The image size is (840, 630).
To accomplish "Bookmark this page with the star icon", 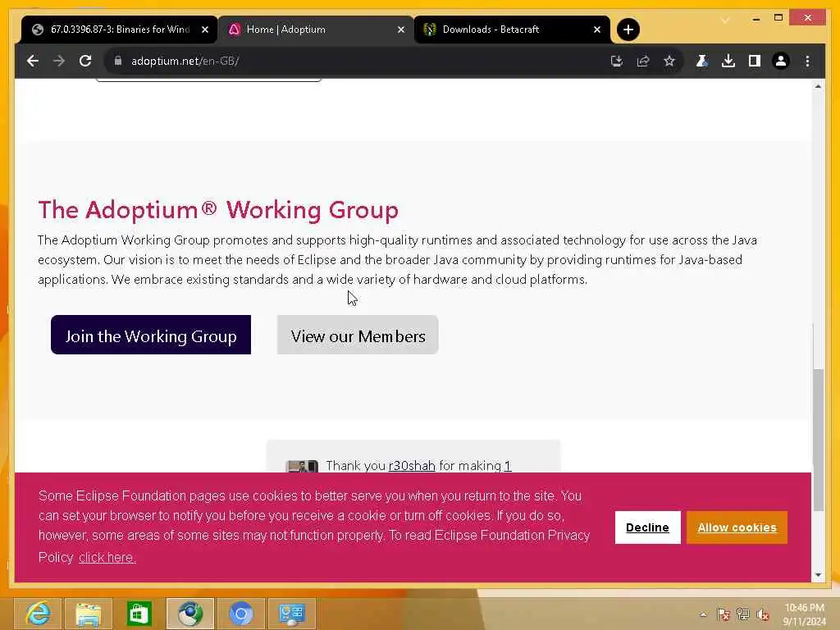I will coord(669,61).
